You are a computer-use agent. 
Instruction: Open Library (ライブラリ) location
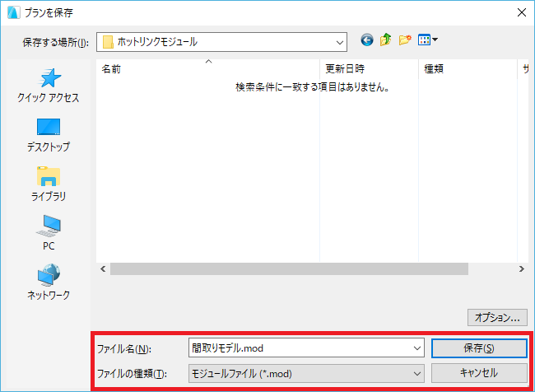coord(49,184)
